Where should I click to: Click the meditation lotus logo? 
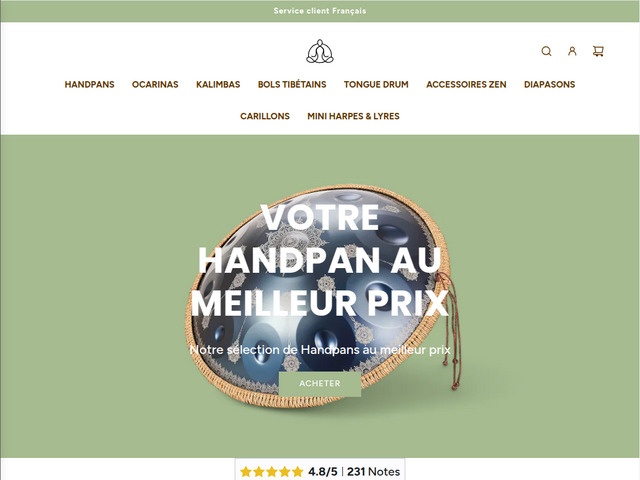[320, 51]
